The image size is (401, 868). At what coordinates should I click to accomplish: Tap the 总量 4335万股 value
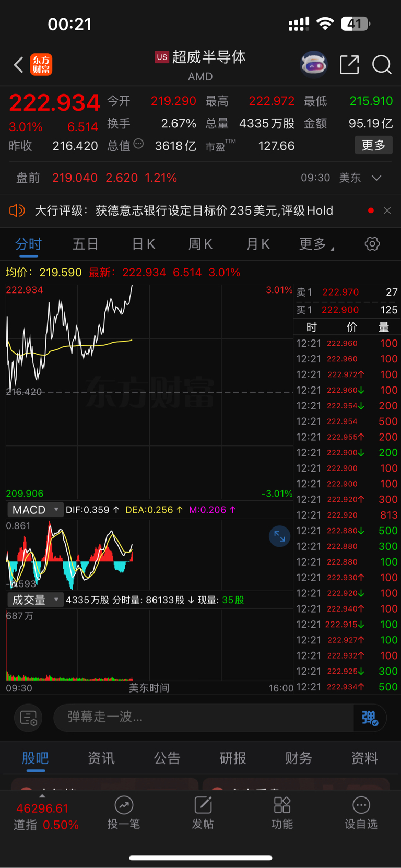coord(267,124)
